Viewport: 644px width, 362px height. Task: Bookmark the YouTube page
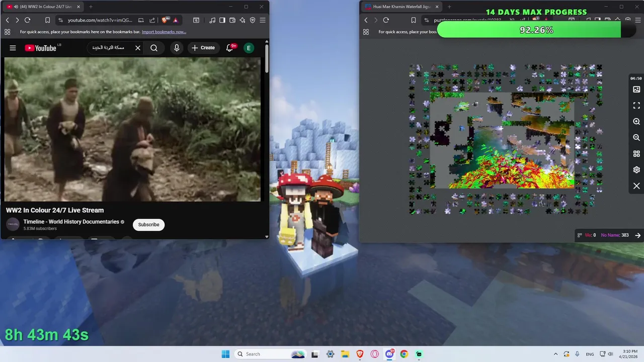pos(47,20)
